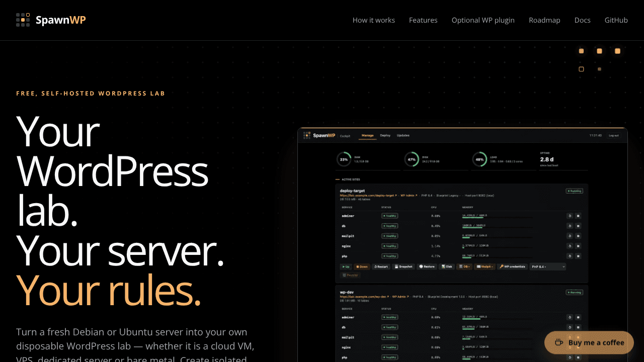Switch to the Deploy tab in preview

tap(385, 135)
